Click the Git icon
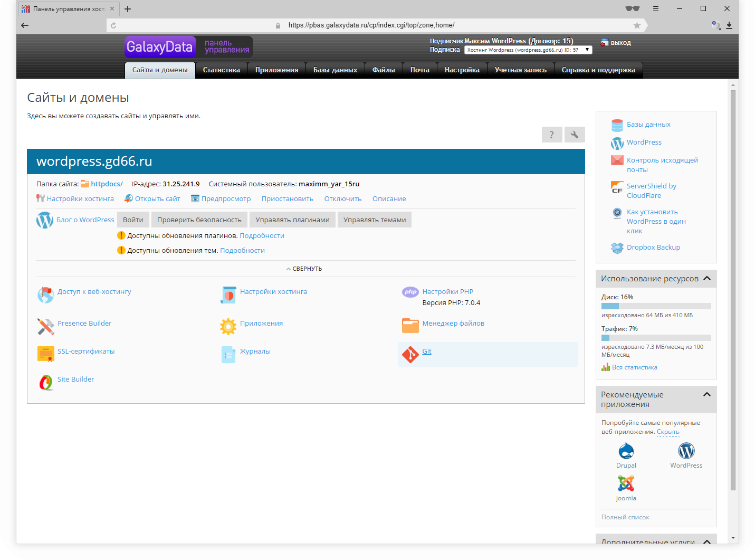The height and width of the screenshot is (560, 755). [x=410, y=354]
